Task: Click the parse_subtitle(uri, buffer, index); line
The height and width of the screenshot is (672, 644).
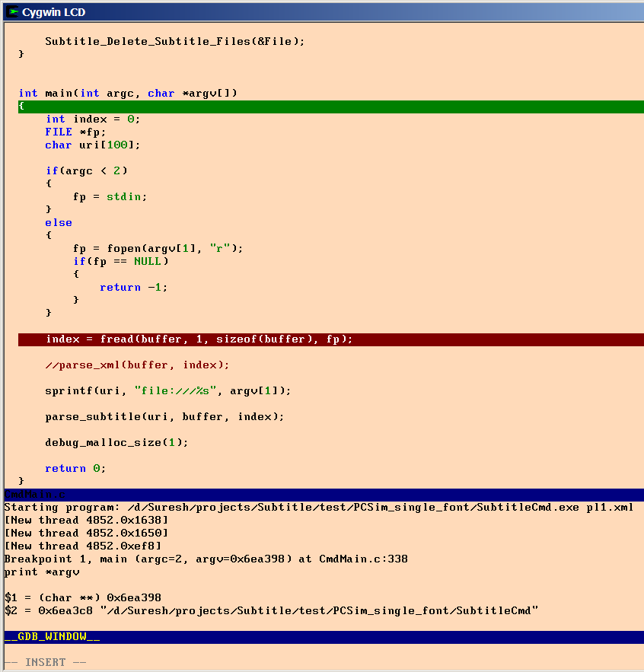Action: point(164,416)
